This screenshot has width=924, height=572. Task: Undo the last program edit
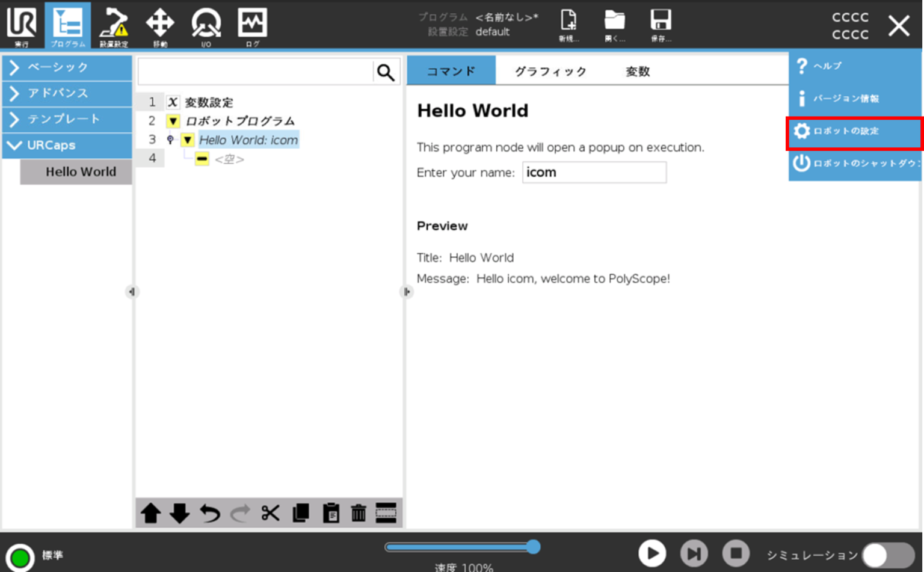pos(209,513)
